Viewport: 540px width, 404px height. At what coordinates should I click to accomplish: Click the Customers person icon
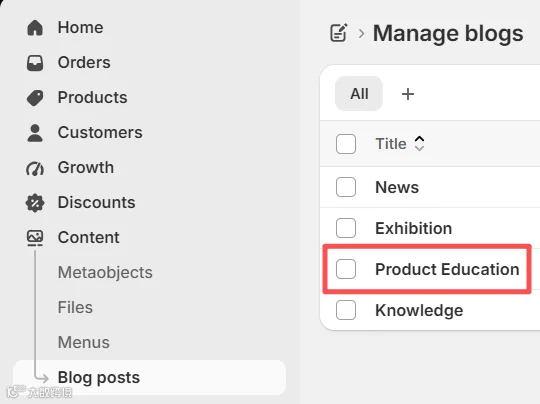[35, 133]
